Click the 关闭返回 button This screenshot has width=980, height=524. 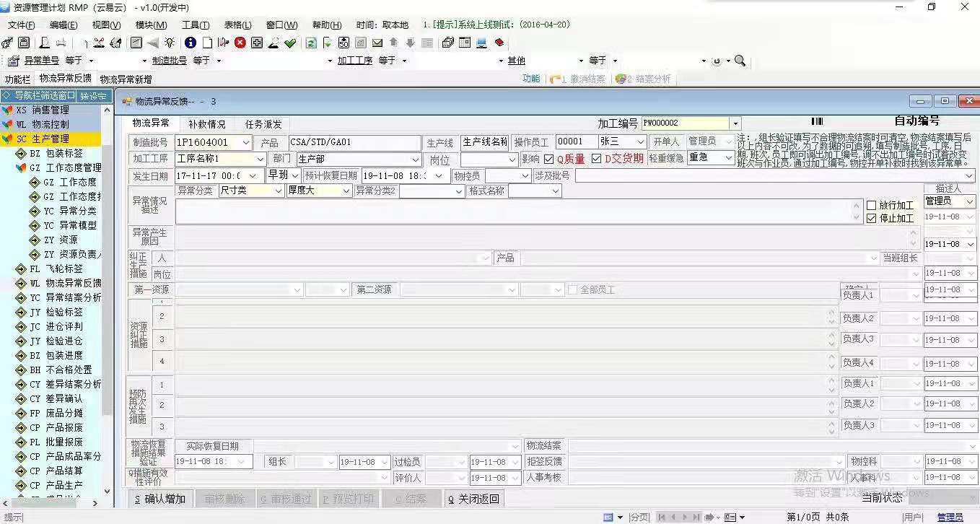click(473, 498)
